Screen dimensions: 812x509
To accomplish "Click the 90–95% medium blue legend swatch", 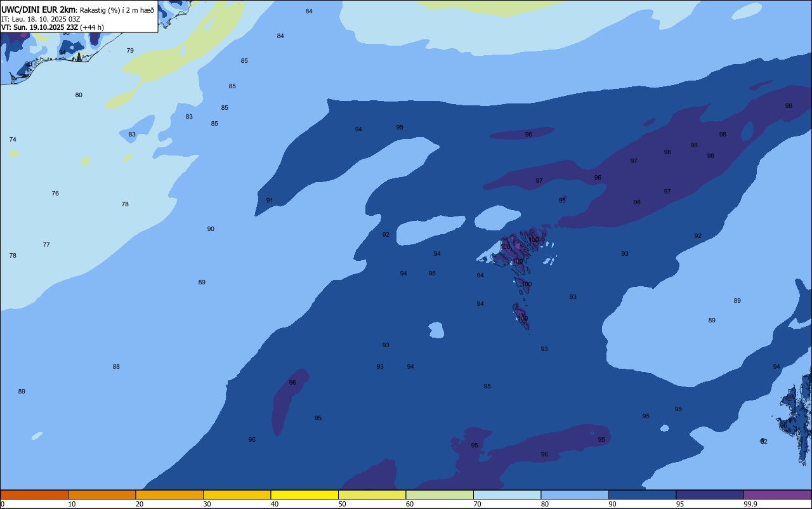I will click(x=643, y=494).
